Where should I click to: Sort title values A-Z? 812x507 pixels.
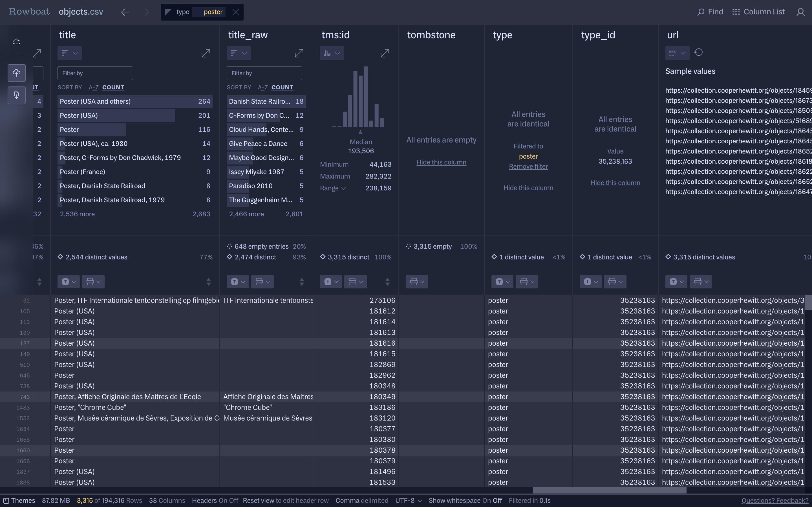(93, 88)
